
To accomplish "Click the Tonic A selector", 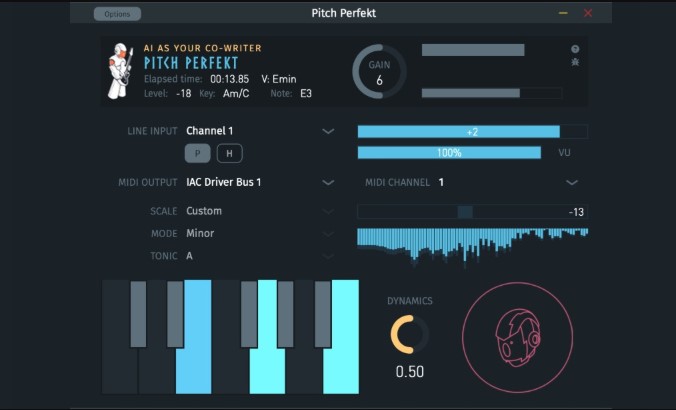I will click(260, 256).
